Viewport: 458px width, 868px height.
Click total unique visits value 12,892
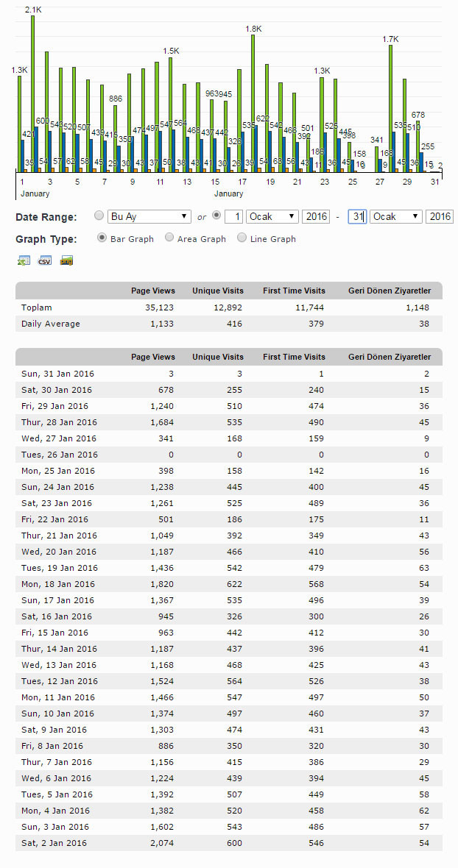click(228, 307)
